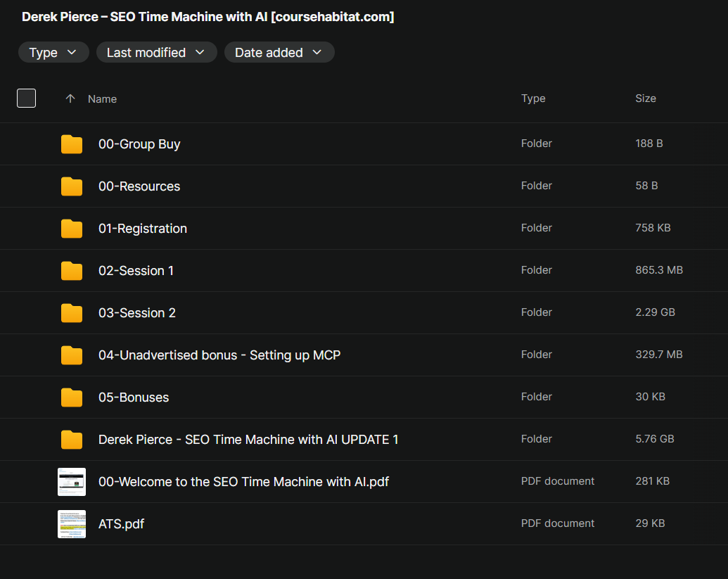Open the ATS.pdf file name
This screenshot has height=579, width=728.
tap(121, 524)
